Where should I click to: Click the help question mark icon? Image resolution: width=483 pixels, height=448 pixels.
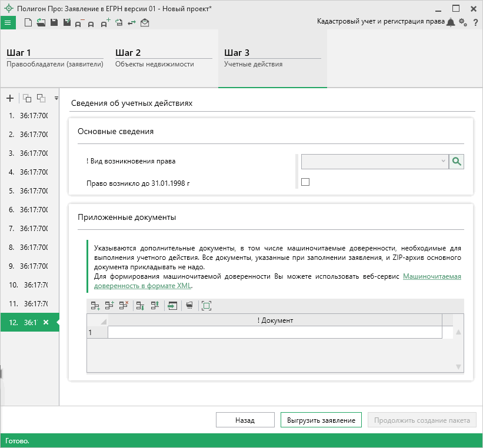[x=475, y=22]
